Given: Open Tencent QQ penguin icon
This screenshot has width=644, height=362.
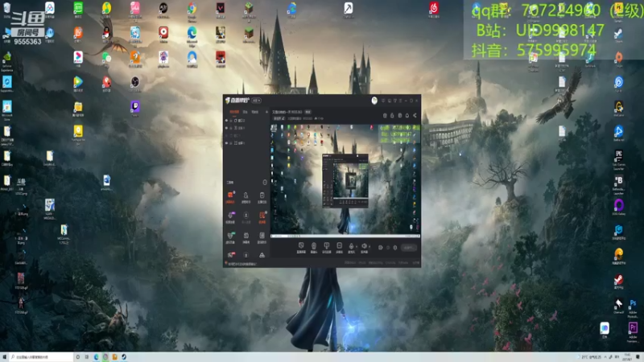Looking at the screenshot, I should 106,32.
